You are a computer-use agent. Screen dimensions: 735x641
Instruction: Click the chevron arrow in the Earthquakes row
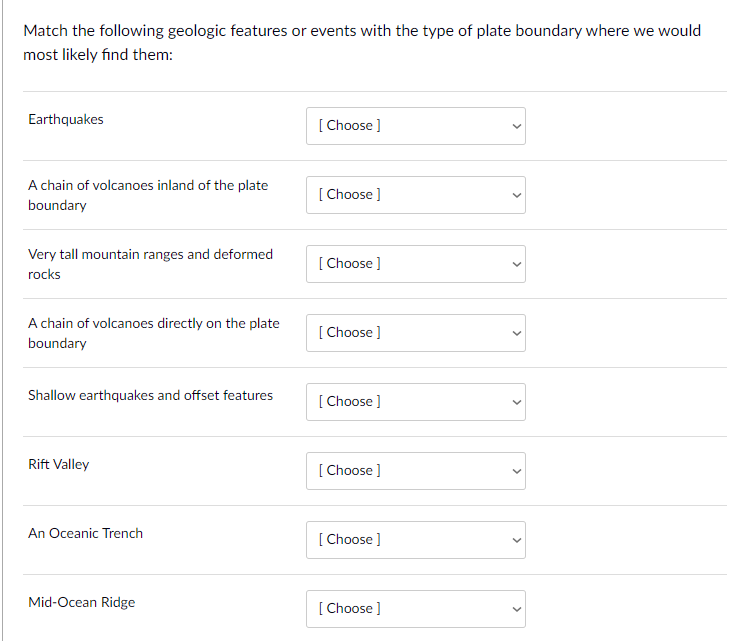(x=516, y=126)
